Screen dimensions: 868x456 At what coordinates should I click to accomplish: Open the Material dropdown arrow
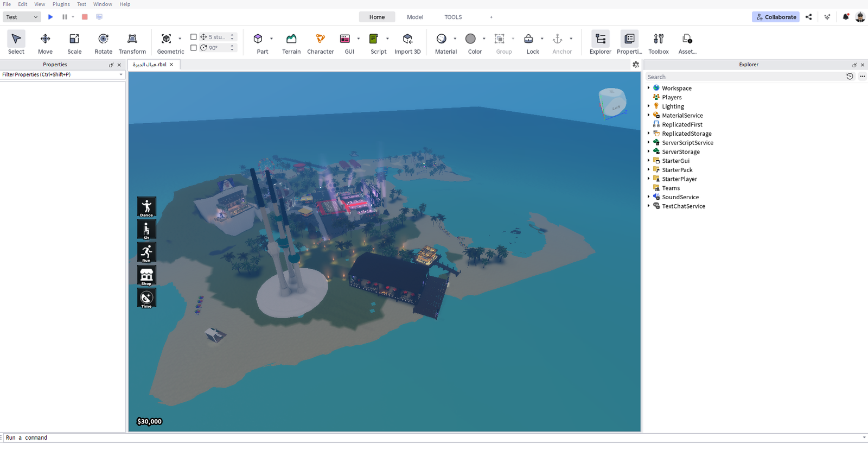pos(455,39)
